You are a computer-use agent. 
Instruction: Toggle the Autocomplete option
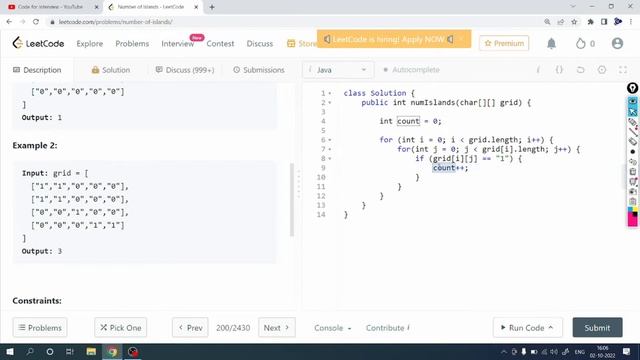pyautogui.click(x=411, y=70)
